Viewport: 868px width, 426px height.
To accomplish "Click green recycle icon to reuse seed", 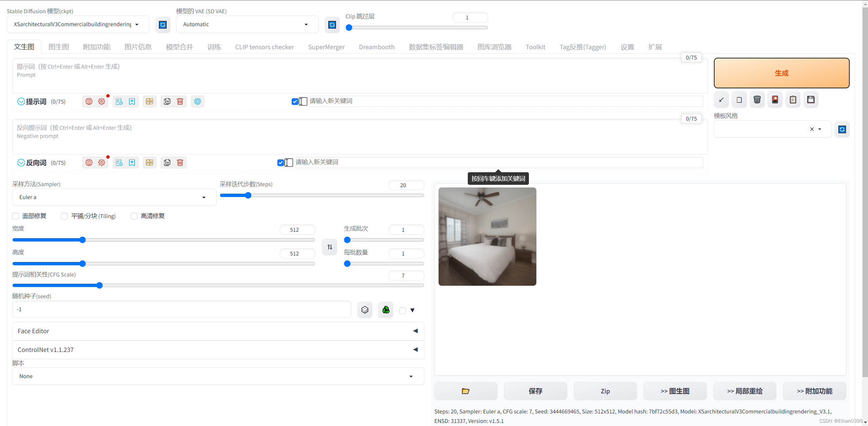I will tap(386, 310).
